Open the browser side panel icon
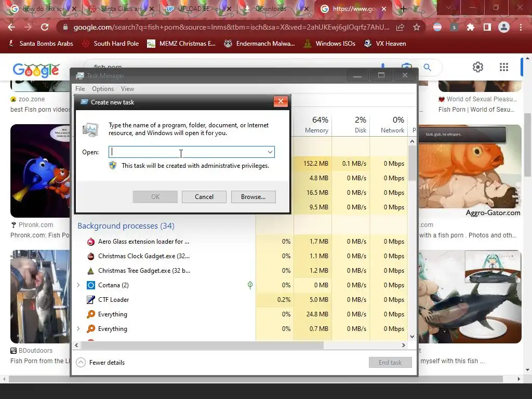This screenshot has height=399, width=532. [487, 27]
